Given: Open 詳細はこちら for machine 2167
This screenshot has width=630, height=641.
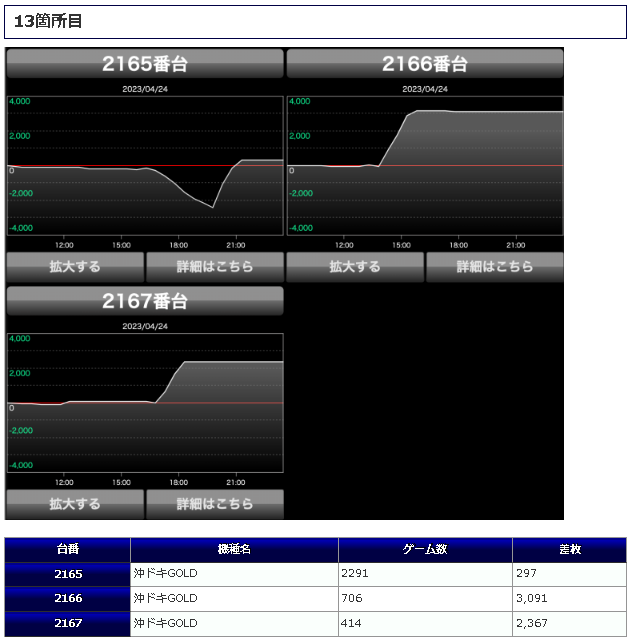Looking at the screenshot, I should 215,504.
